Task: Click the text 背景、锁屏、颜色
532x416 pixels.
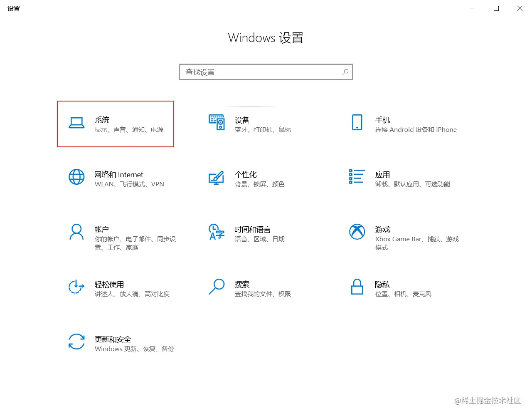Action: pos(260,184)
